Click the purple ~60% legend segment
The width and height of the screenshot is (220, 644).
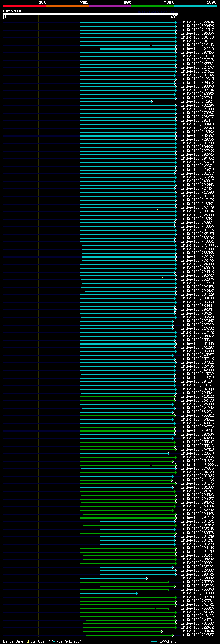click(110, 6)
